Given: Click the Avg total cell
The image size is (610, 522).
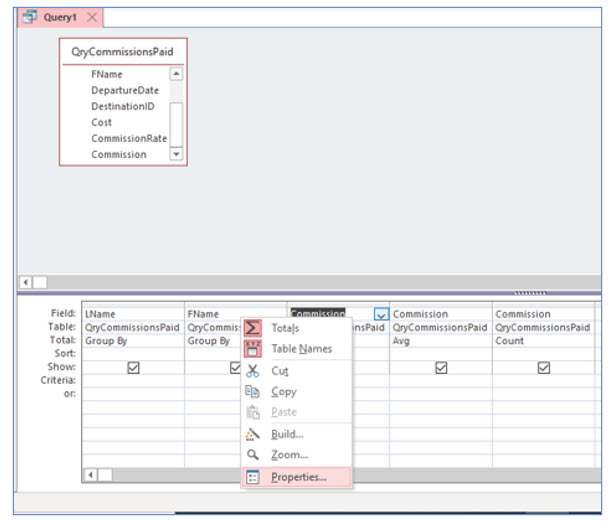Looking at the screenshot, I should (x=441, y=341).
